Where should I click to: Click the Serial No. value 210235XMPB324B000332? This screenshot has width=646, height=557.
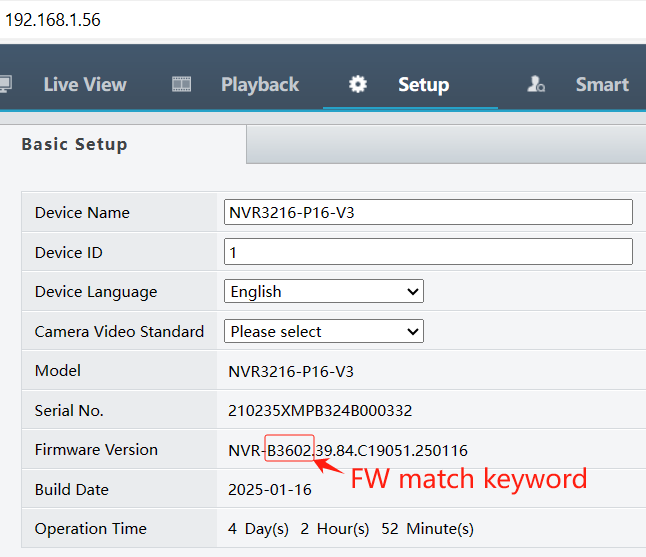pos(320,410)
